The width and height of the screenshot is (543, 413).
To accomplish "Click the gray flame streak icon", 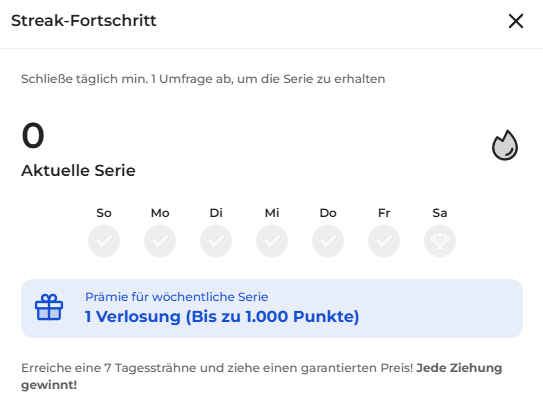I will click(x=505, y=145).
